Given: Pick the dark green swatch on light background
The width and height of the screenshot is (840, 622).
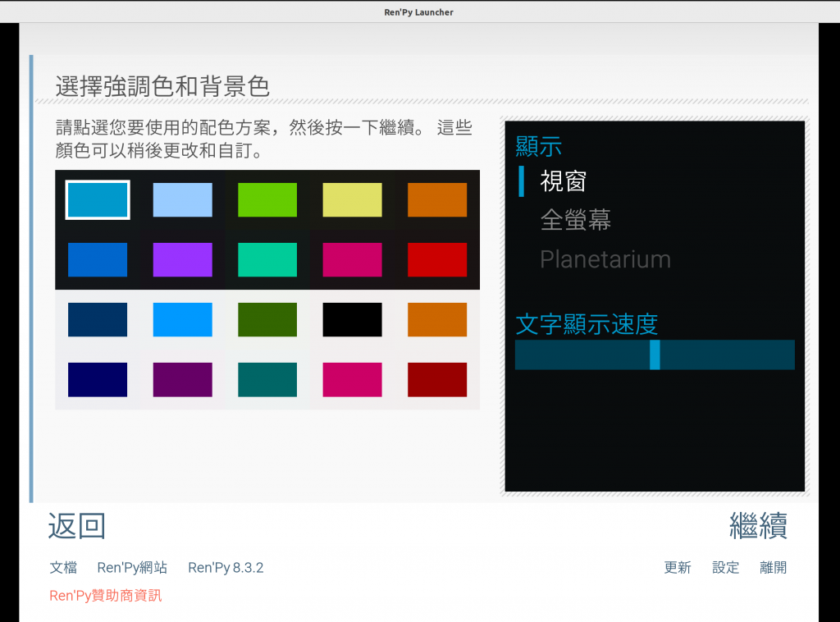Looking at the screenshot, I should click(x=267, y=320).
